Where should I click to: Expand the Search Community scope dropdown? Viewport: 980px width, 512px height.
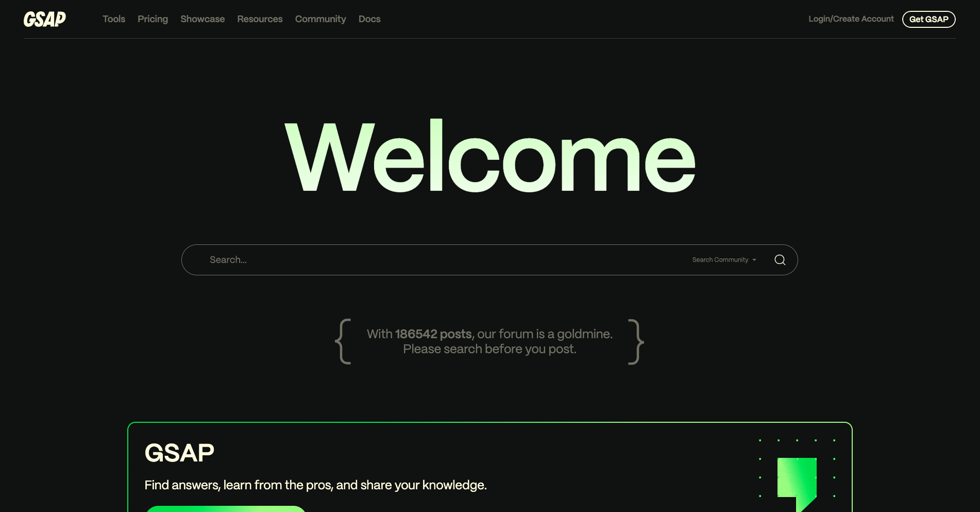pyautogui.click(x=723, y=260)
